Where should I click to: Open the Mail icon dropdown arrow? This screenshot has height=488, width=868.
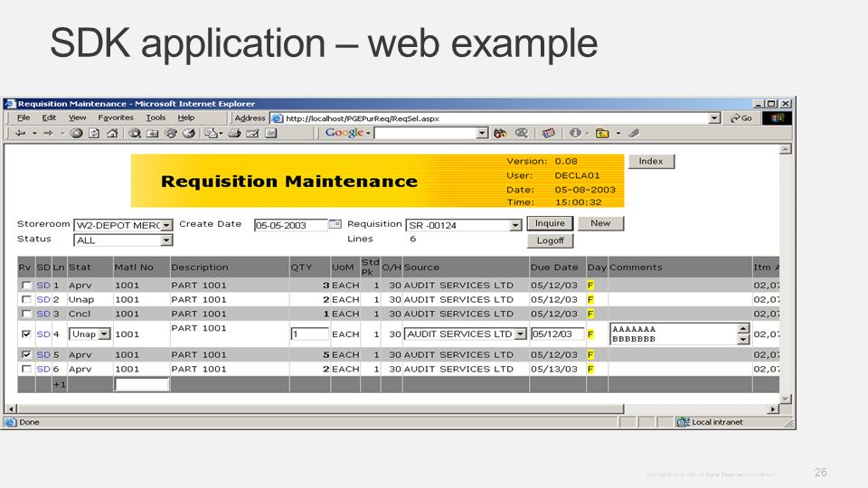tap(221, 134)
